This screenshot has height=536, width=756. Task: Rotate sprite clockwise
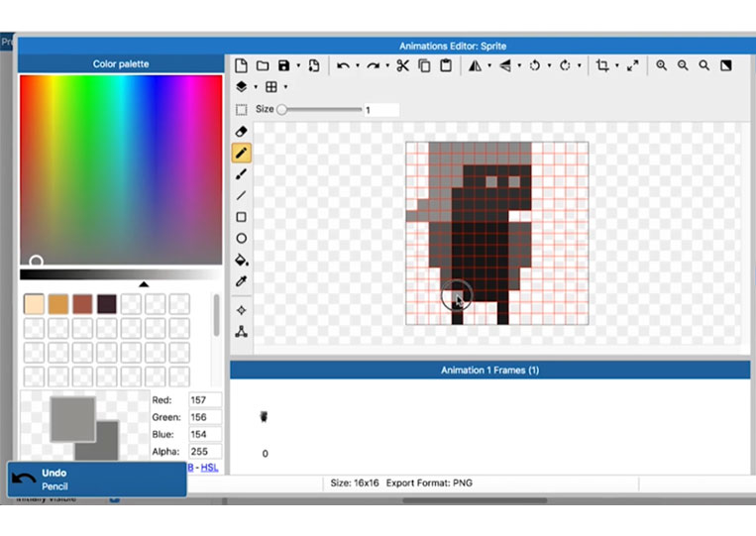point(565,65)
